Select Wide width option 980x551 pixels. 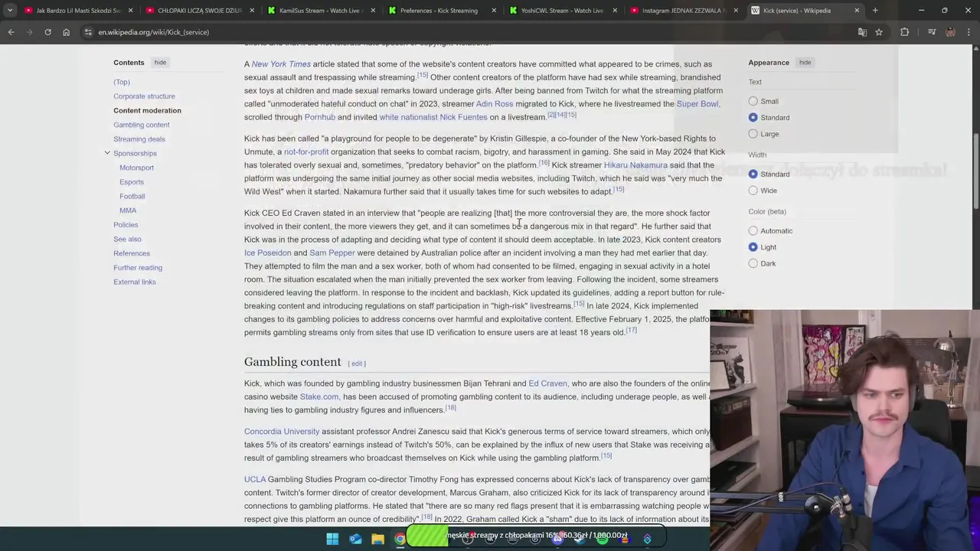coord(753,191)
